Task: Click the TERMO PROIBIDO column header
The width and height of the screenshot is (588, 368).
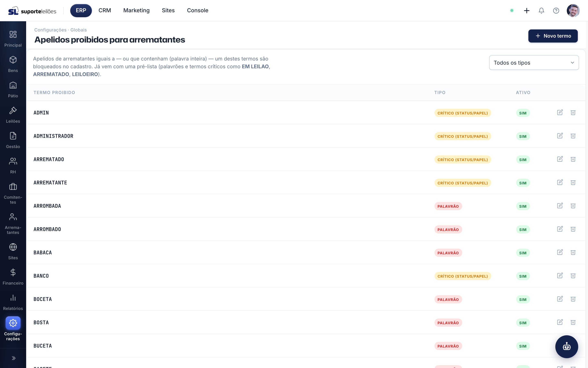Action: (x=54, y=92)
